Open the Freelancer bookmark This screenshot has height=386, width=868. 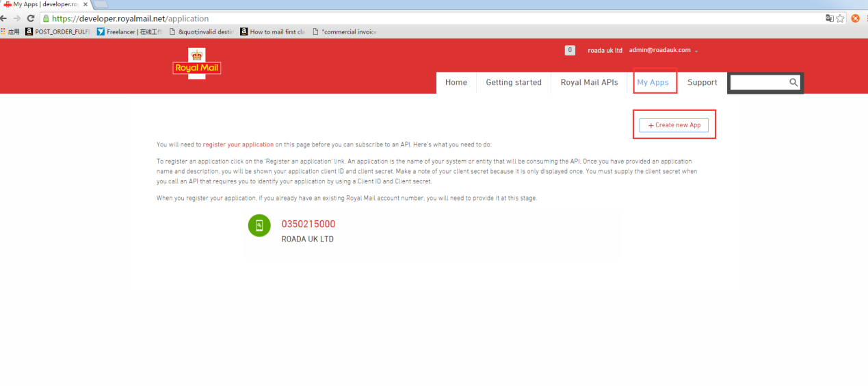click(x=131, y=31)
